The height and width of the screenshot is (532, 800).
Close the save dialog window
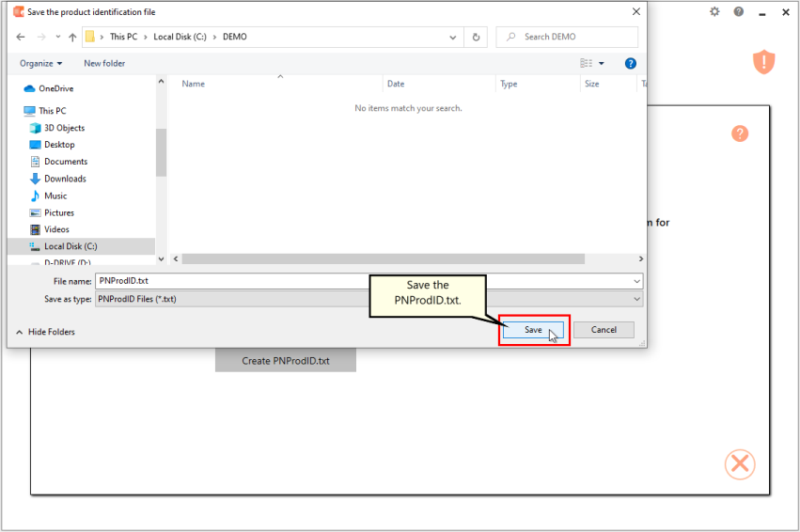pos(635,11)
